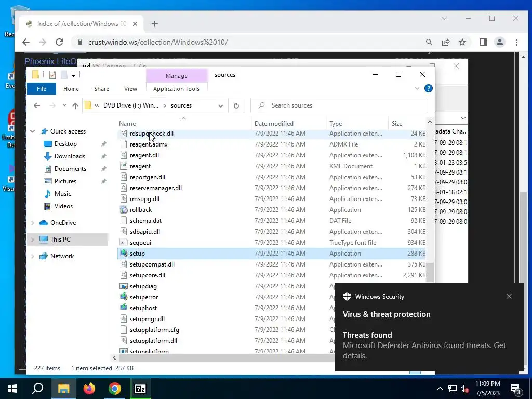Click the Properties quick access toolbar icon

coord(52,75)
